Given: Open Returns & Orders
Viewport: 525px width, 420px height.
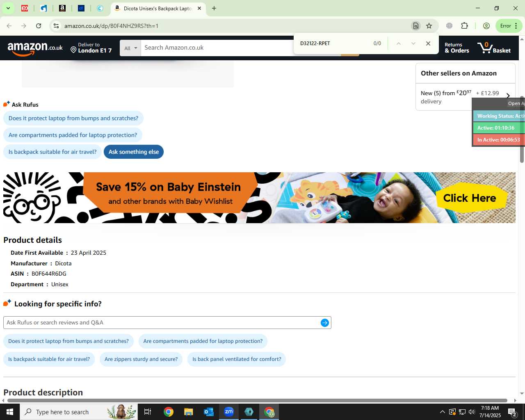Looking at the screenshot, I should tap(457, 48).
